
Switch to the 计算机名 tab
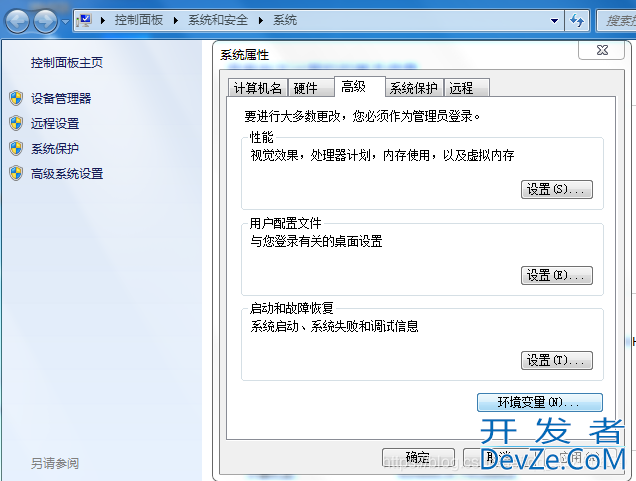(x=258, y=88)
